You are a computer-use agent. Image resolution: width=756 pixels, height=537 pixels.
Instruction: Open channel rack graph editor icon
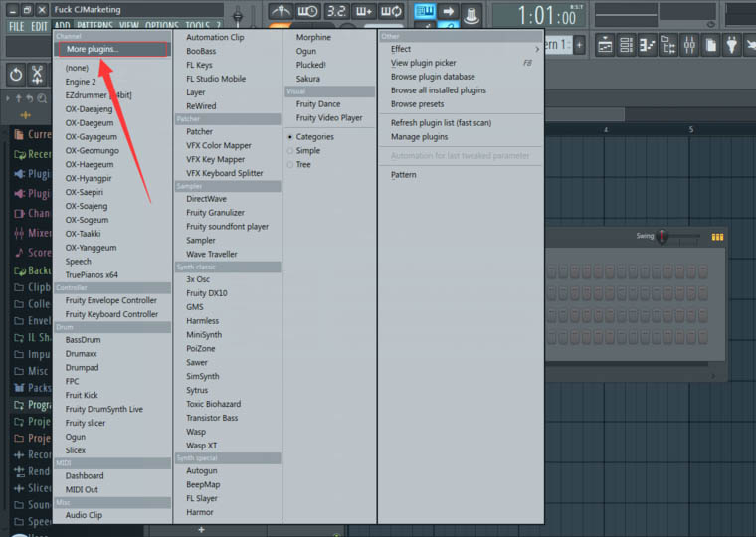coord(717,237)
